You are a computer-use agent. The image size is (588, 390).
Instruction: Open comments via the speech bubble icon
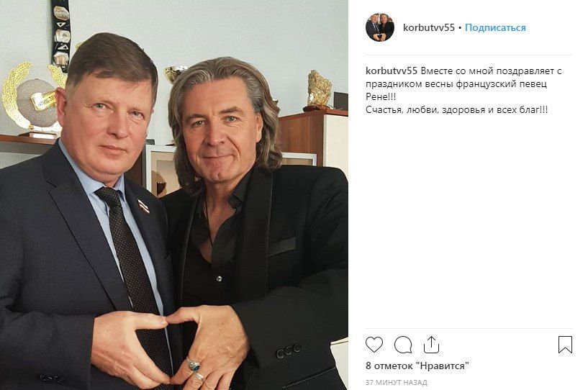pos(403,345)
